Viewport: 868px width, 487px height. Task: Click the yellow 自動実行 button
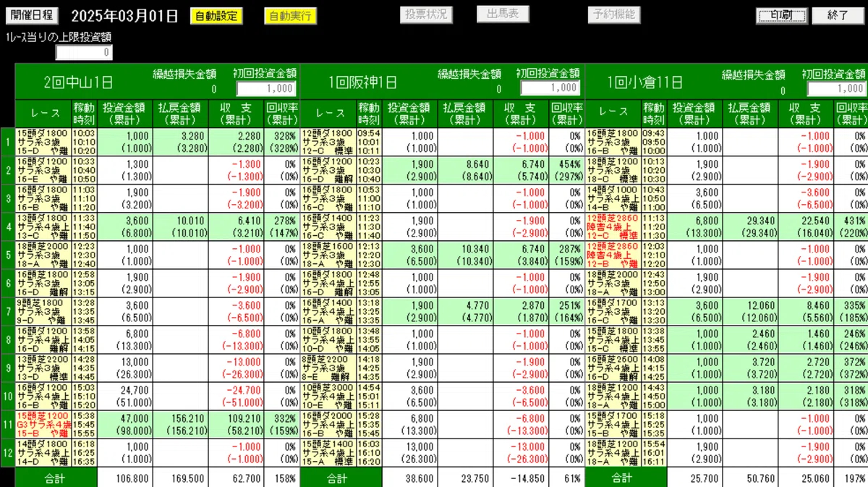click(291, 15)
